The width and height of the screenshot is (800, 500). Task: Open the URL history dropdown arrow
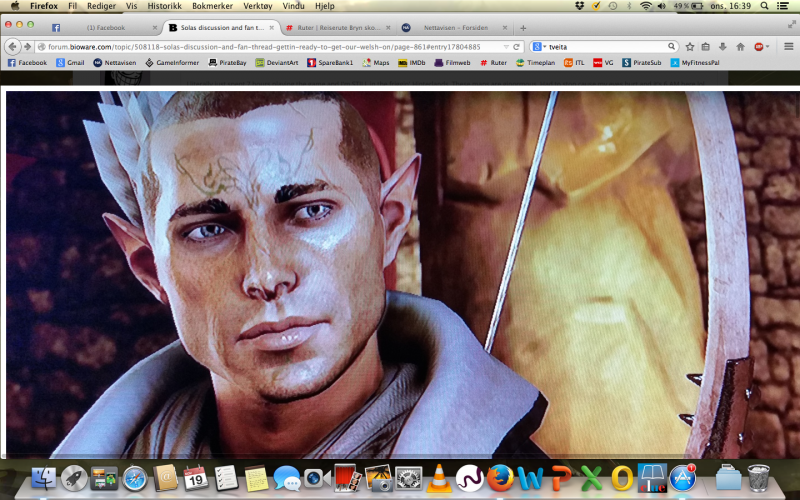pos(502,46)
